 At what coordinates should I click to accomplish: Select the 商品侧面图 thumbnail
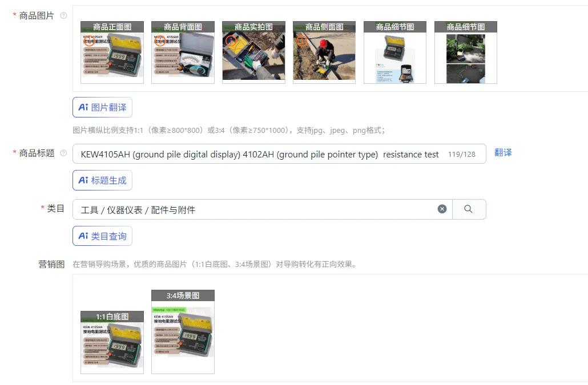pyautogui.click(x=324, y=52)
